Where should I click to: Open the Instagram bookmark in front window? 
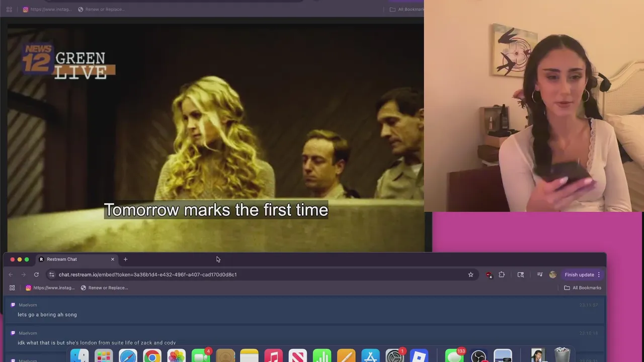coord(50,288)
